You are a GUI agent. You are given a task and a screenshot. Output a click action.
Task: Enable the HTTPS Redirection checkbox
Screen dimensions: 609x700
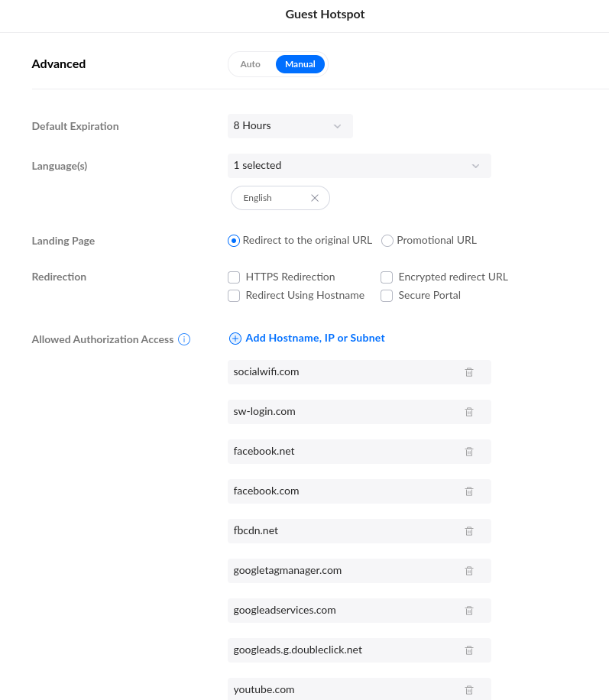coord(234,277)
